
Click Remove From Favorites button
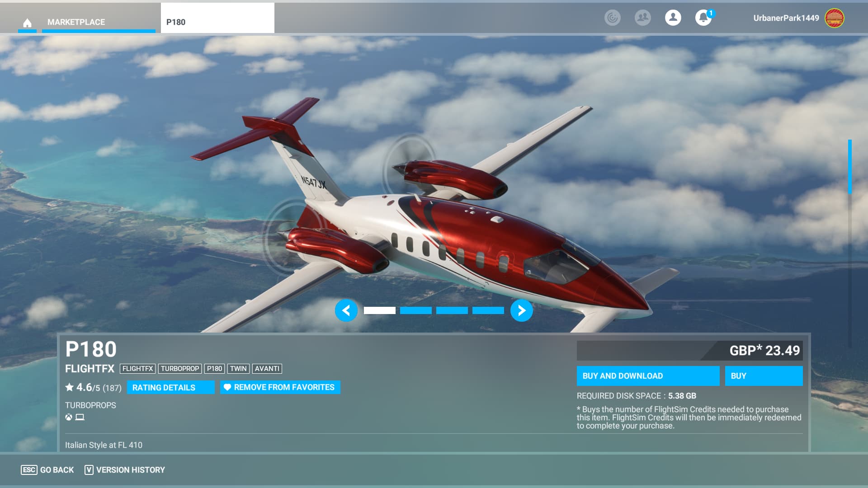[280, 387]
